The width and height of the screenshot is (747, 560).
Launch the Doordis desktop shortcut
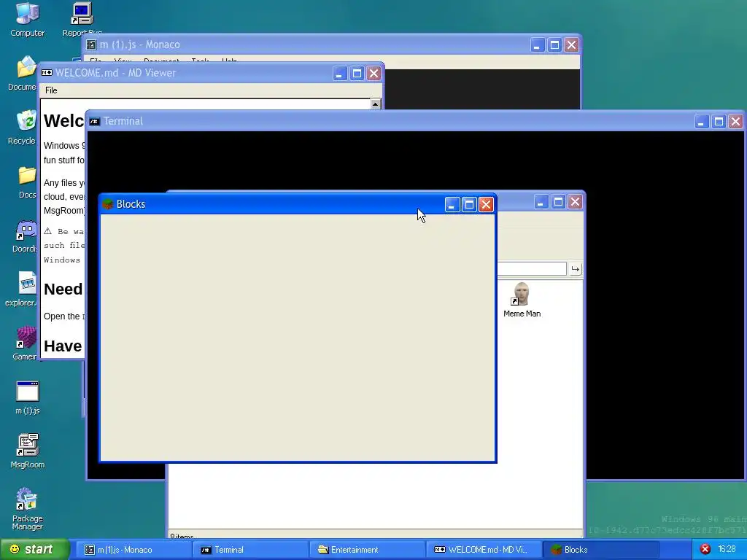(25, 236)
